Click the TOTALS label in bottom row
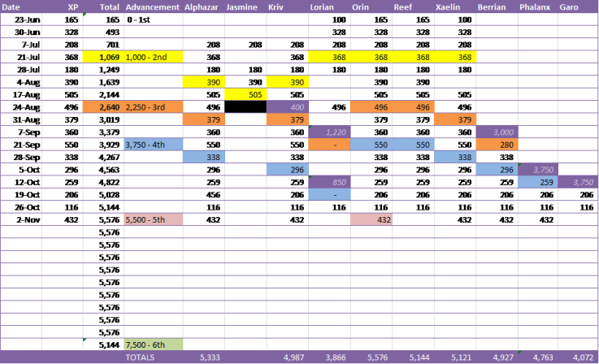 tap(140, 357)
